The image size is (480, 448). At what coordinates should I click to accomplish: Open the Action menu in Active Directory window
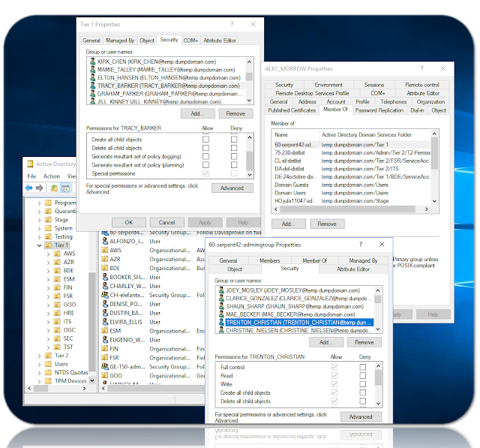(52, 176)
